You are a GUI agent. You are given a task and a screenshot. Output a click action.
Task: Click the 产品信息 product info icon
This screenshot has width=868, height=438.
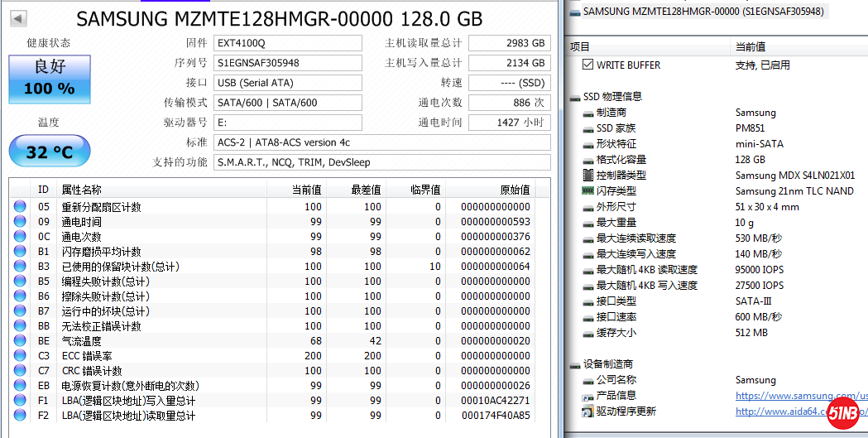pos(588,396)
